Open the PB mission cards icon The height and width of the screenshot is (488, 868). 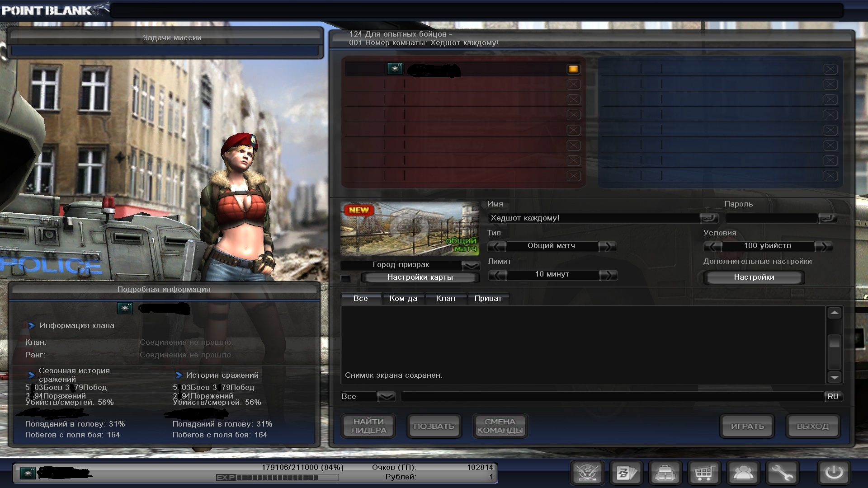[626, 474]
